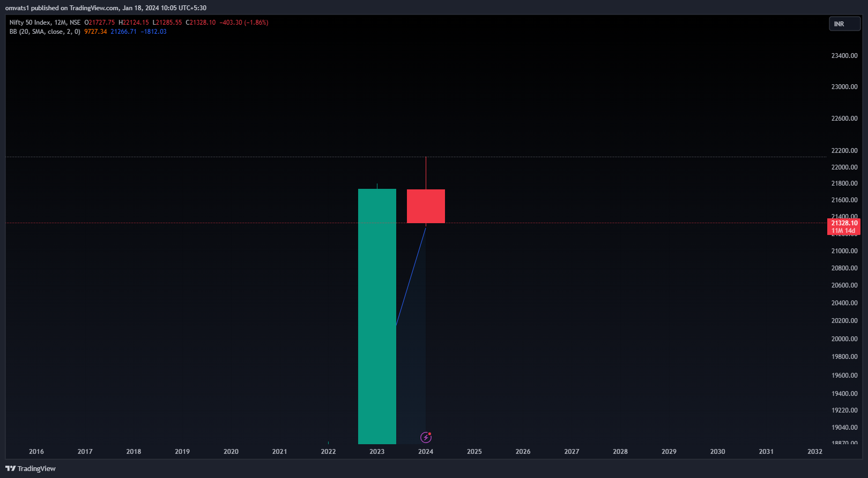Click the 20200.00 price axis label
Viewport: 868px width, 478px height.
[x=844, y=321]
